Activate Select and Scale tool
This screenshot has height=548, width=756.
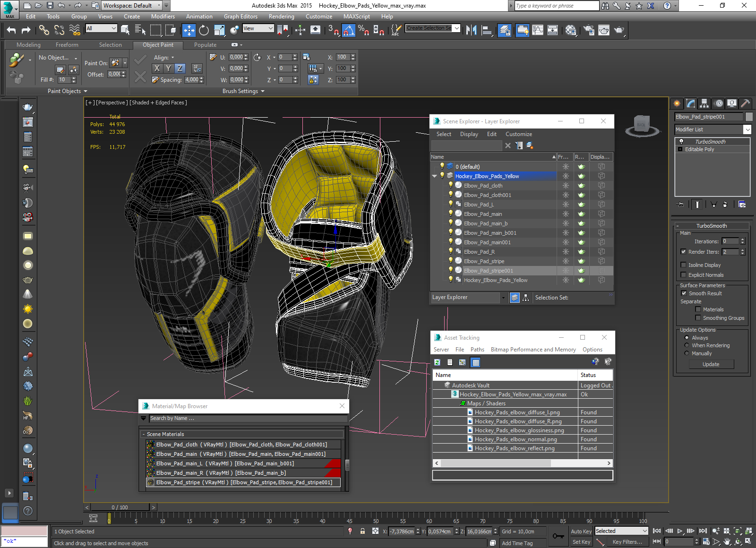click(x=219, y=30)
